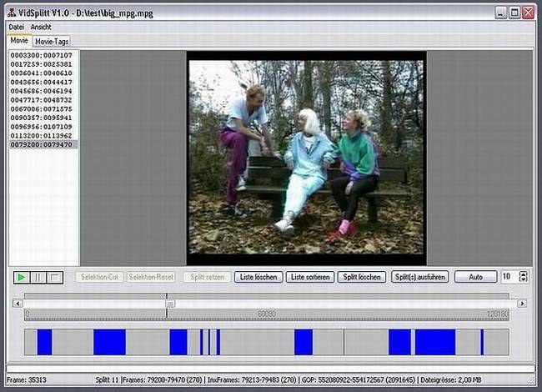Select split entry 0113200:0113962
The width and height of the screenshot is (542, 392).
(42, 136)
